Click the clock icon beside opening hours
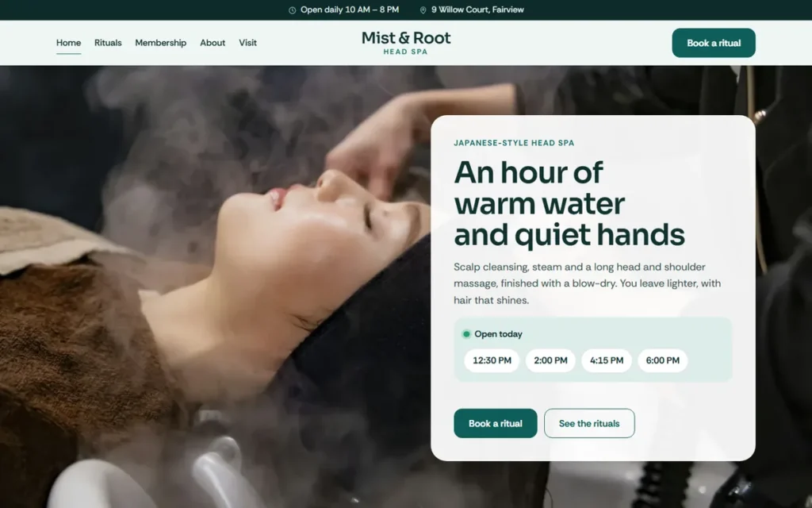Viewport: 812px width, 508px height. [292, 10]
